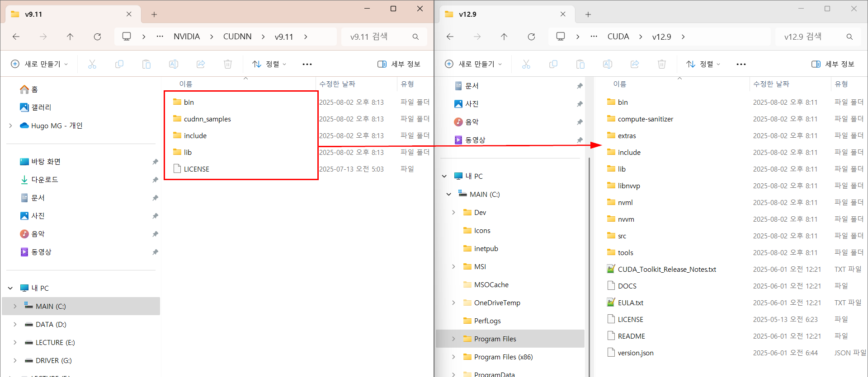Click refresh button in v9.11 window
This screenshot has width=868, height=377.
pyautogui.click(x=97, y=37)
